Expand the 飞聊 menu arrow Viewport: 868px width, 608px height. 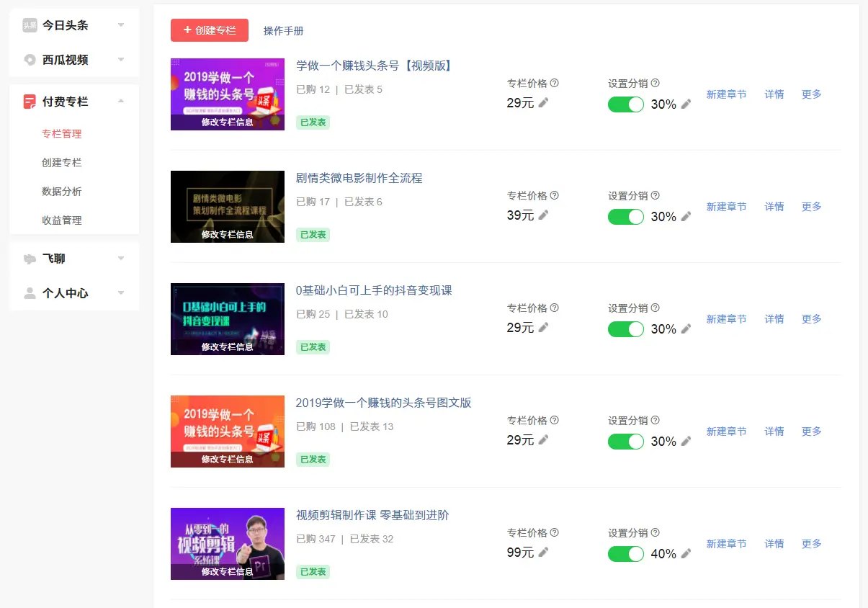121,259
